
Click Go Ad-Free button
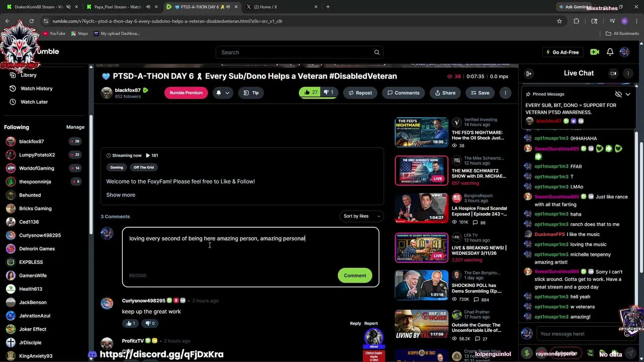click(562, 52)
